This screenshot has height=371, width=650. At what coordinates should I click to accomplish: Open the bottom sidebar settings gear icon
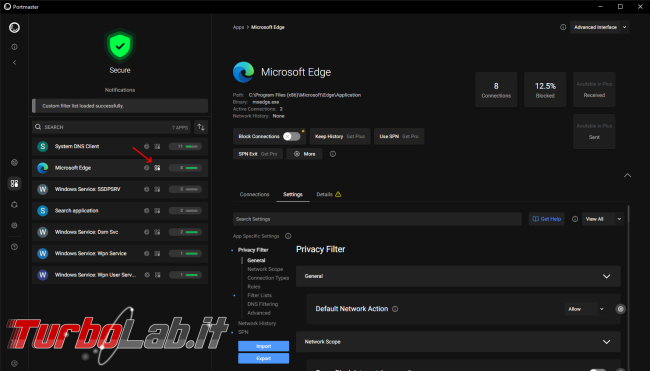[x=15, y=364]
